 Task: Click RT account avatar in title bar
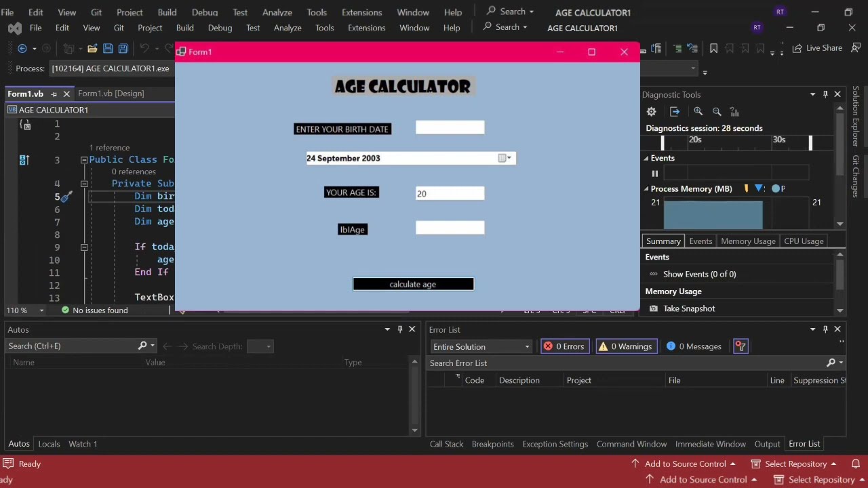(x=757, y=28)
